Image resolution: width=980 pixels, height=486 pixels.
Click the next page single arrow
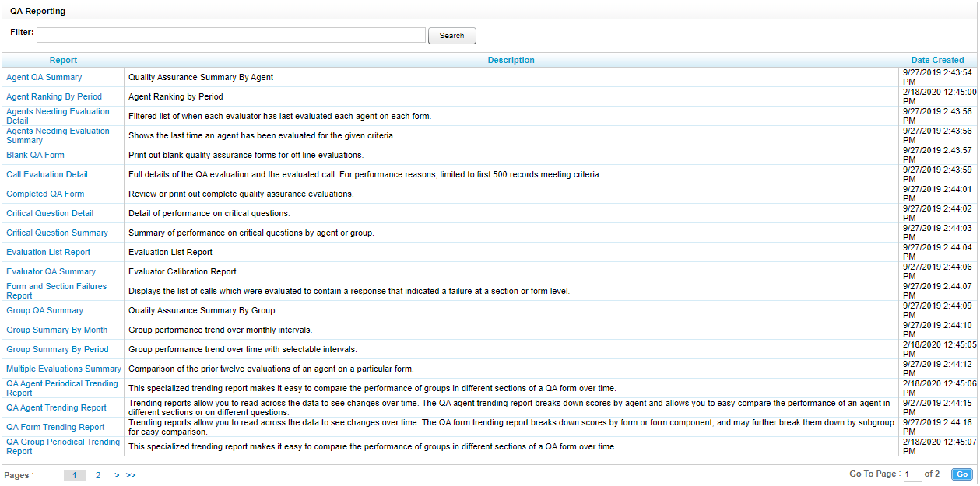click(x=117, y=475)
